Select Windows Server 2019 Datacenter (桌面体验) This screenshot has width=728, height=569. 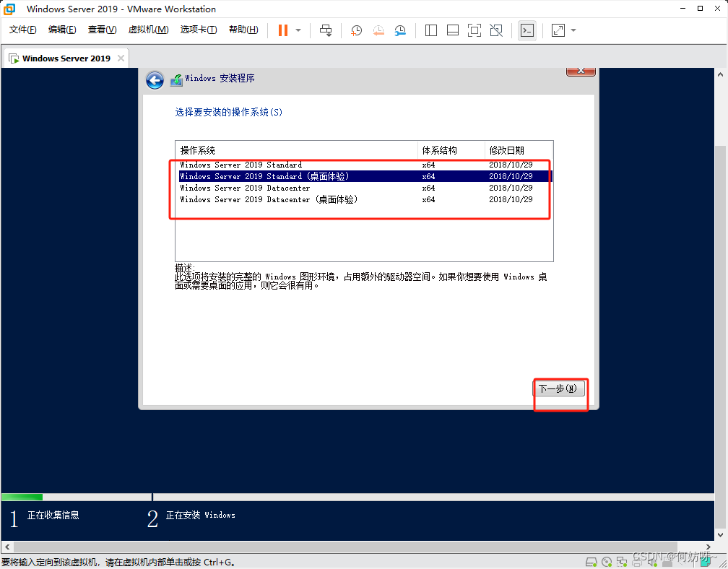(x=365, y=199)
